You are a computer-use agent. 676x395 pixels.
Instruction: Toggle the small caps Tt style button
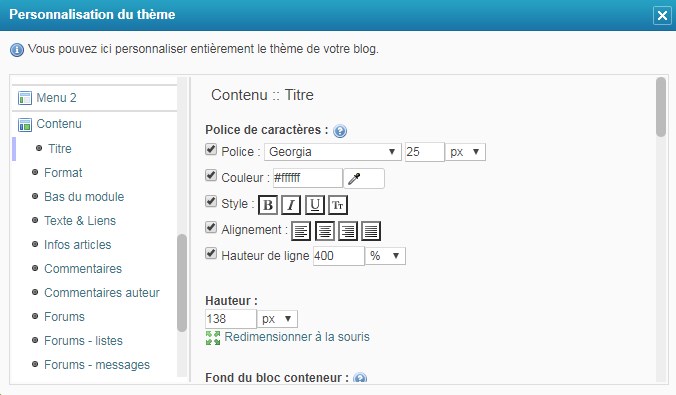coord(338,205)
